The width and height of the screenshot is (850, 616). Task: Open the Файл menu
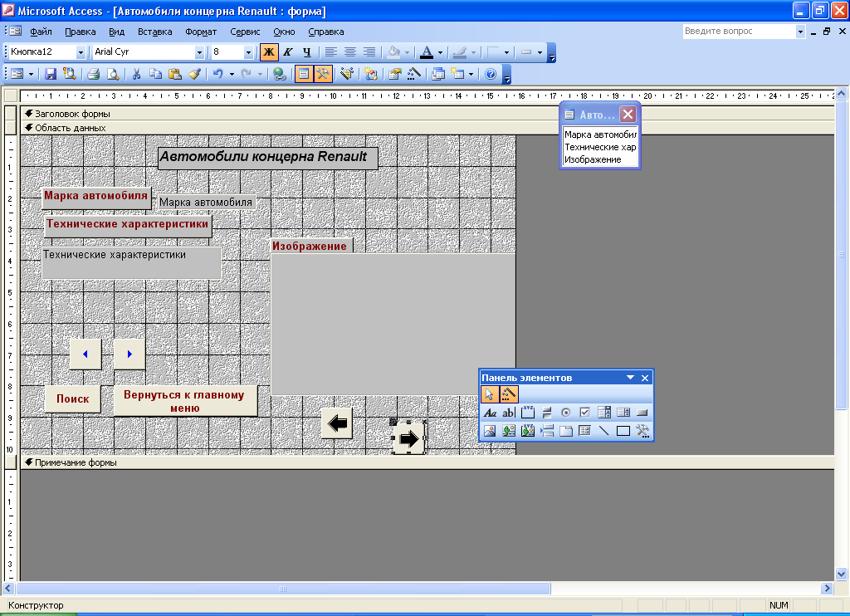coord(41,32)
